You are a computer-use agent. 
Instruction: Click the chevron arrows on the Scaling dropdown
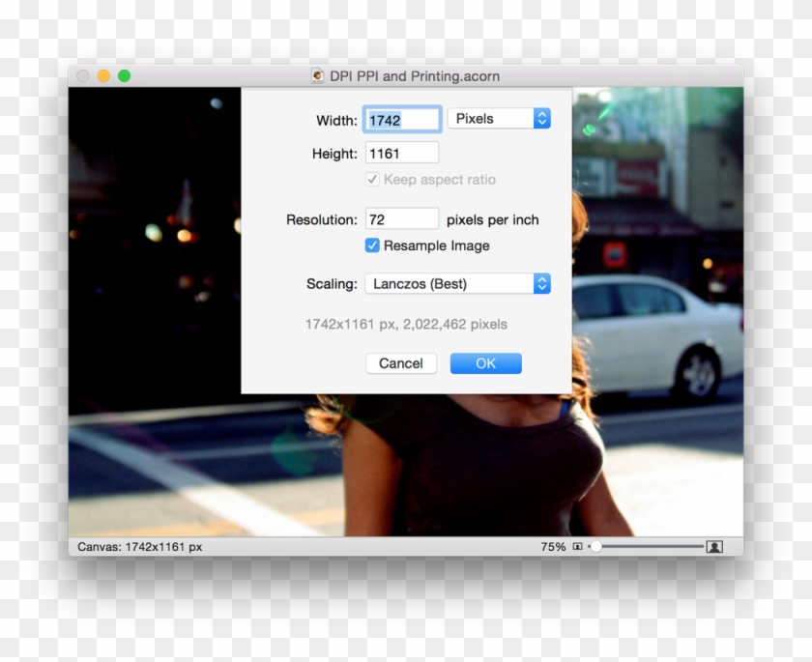pyautogui.click(x=540, y=283)
